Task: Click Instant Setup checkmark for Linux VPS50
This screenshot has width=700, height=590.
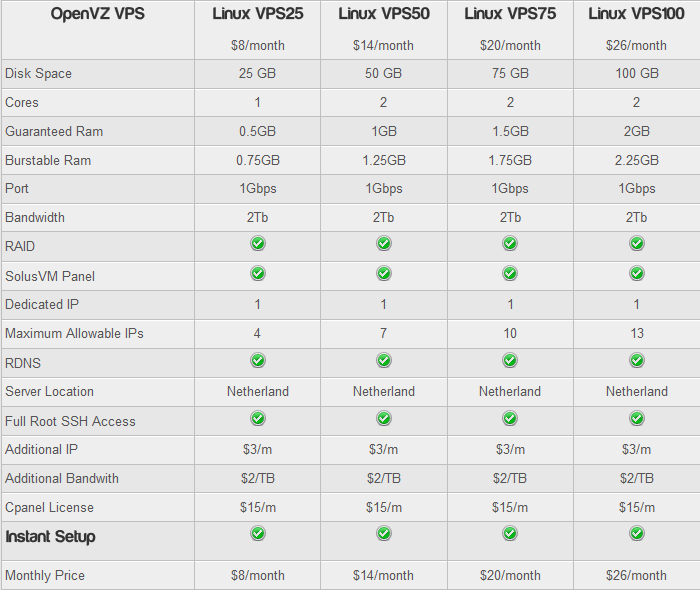Action: point(384,533)
